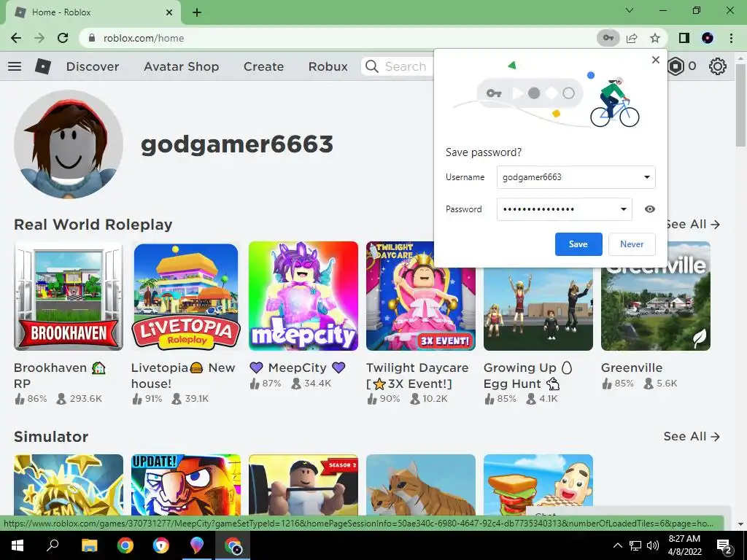The height and width of the screenshot is (560, 747).
Task: Open the Chrome profile avatar
Action: tap(708, 38)
